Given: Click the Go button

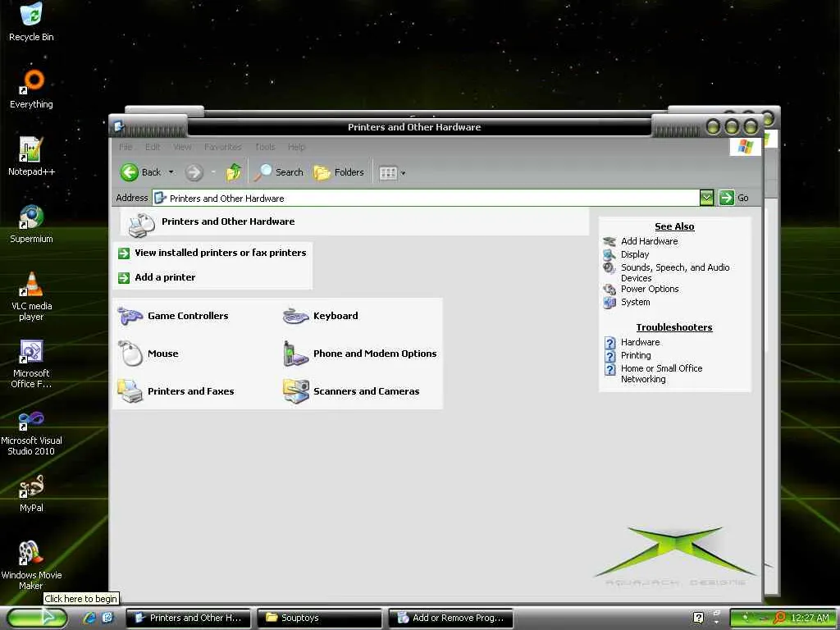Looking at the screenshot, I should tap(734, 198).
